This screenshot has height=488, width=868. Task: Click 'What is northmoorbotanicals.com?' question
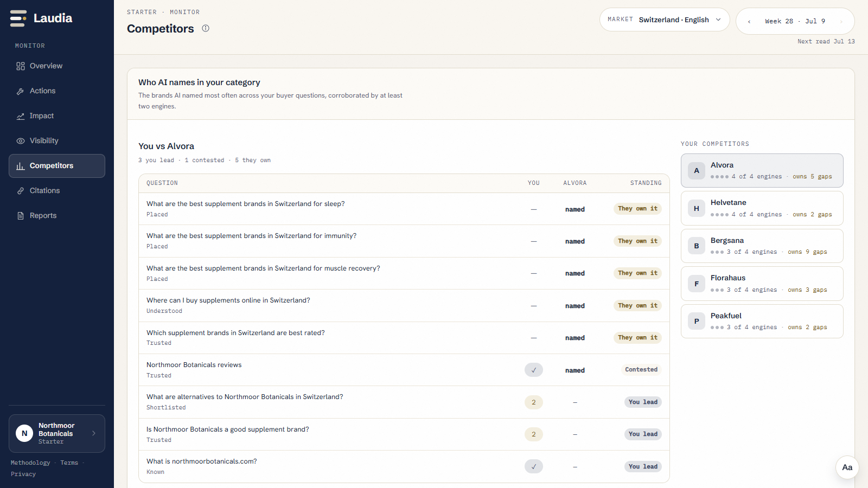202,461
